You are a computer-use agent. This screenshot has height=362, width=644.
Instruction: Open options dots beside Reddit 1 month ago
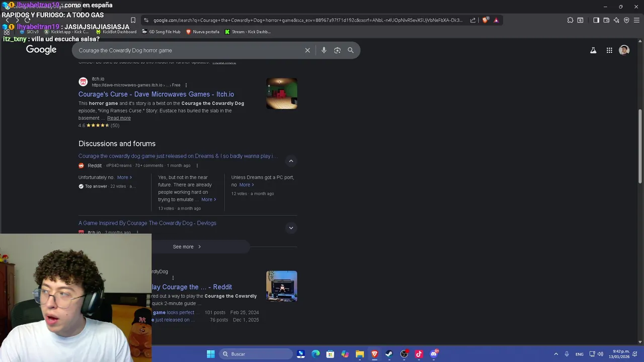[x=197, y=165]
